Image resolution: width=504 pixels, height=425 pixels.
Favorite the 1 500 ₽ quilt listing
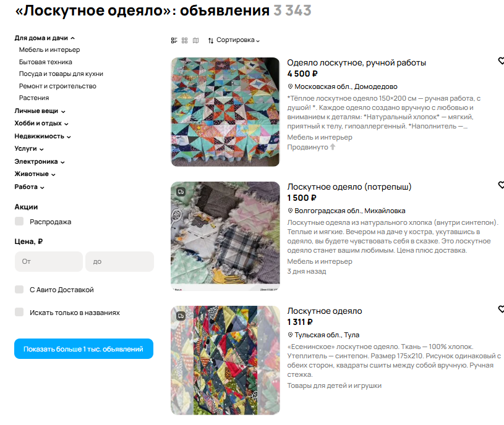pos(501,185)
